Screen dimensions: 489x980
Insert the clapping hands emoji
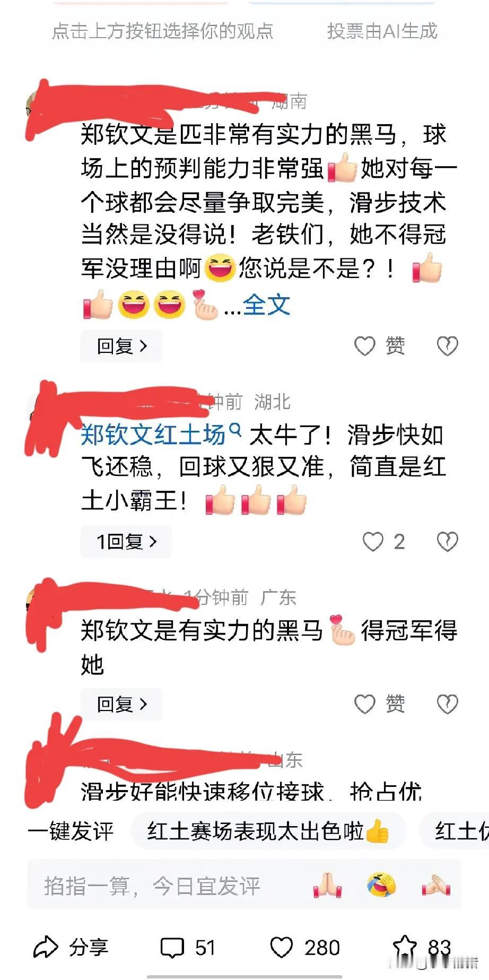click(436, 886)
